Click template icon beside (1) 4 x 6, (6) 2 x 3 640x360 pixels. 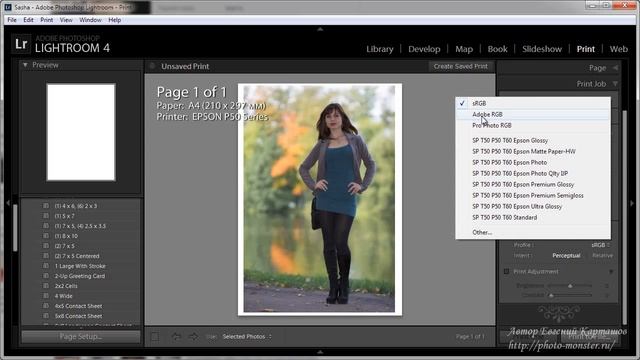click(46, 206)
